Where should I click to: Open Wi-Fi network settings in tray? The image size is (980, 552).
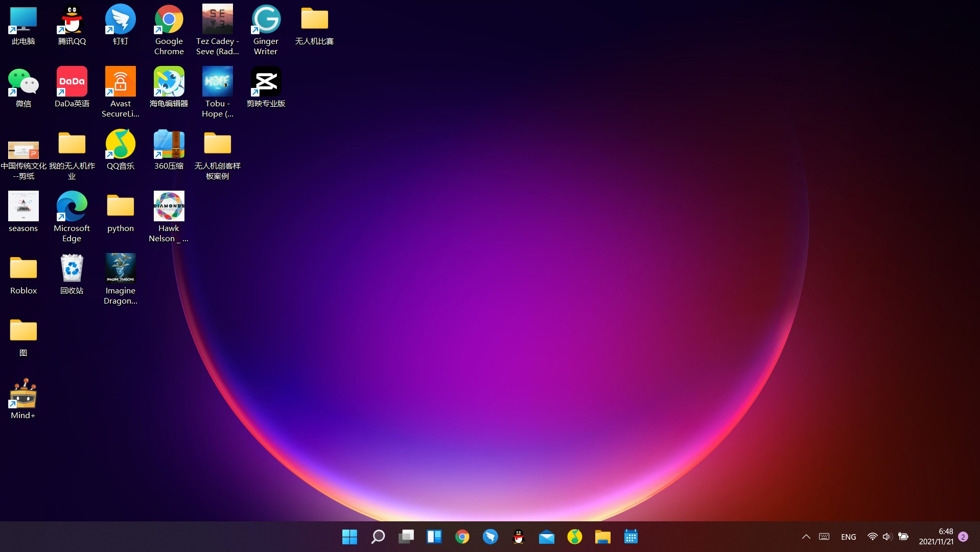coord(873,537)
